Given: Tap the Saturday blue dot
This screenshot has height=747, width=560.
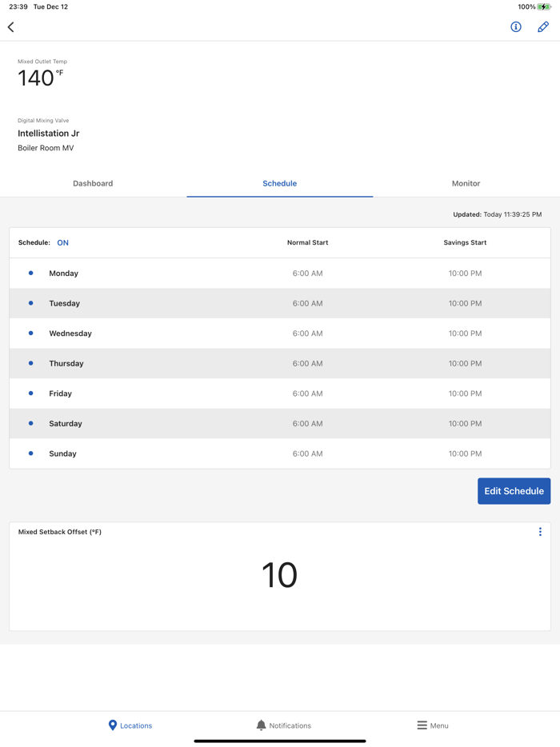Looking at the screenshot, I should click(x=31, y=423).
